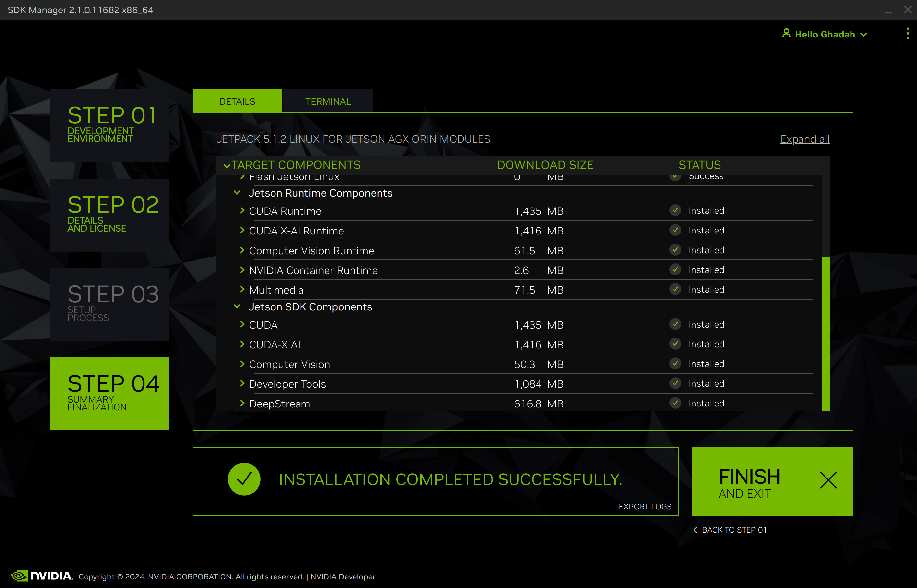Expand the Multimedia component details

click(242, 289)
